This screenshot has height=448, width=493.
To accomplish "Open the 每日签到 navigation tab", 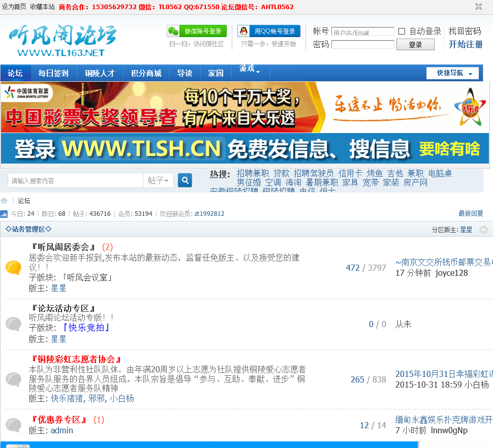I will coord(53,73).
